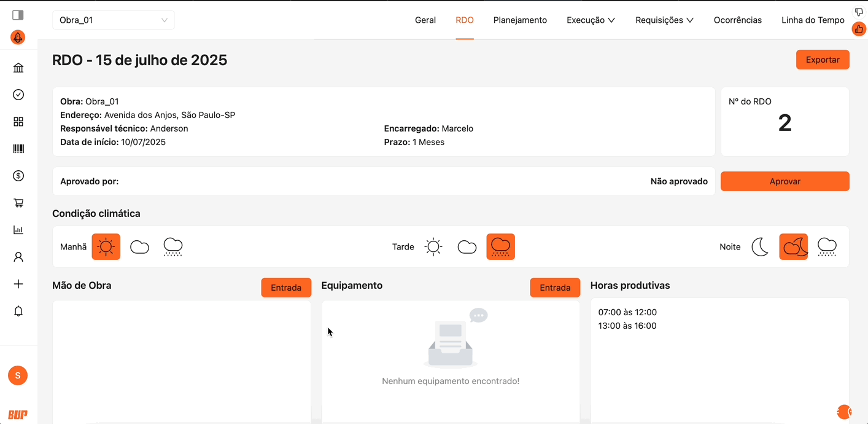Select sunny weather for Tarde
The height and width of the screenshot is (424, 868).
(x=433, y=247)
